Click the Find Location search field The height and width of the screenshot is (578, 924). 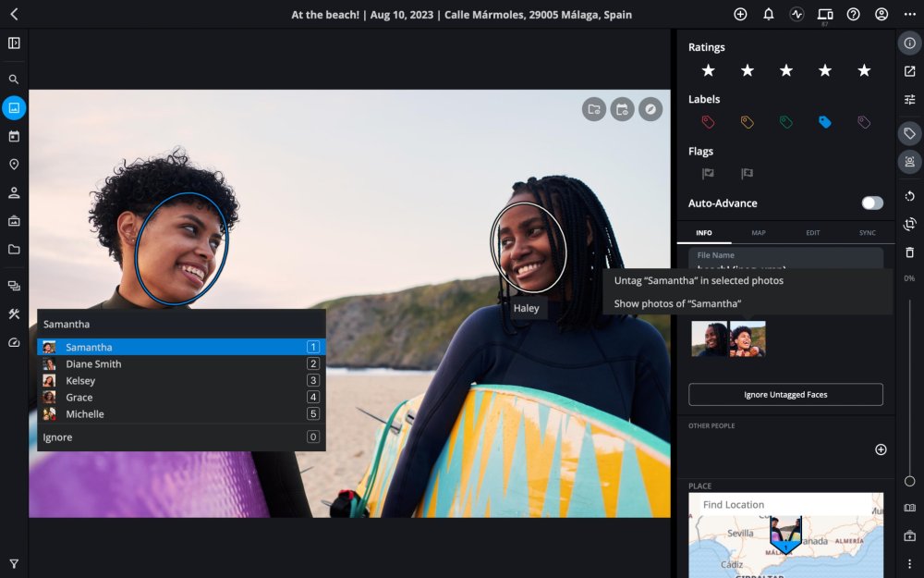pyautogui.click(x=786, y=505)
